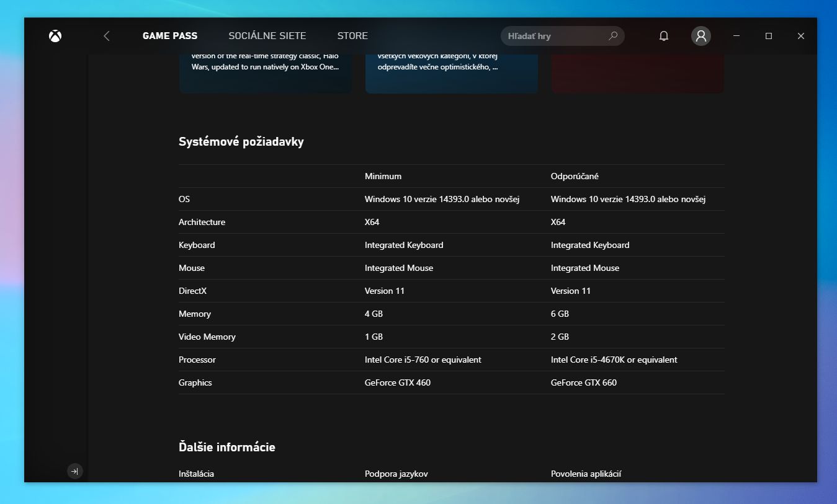The height and width of the screenshot is (504, 837).
Task: Click the Odporúčané column header
Action: (575, 176)
